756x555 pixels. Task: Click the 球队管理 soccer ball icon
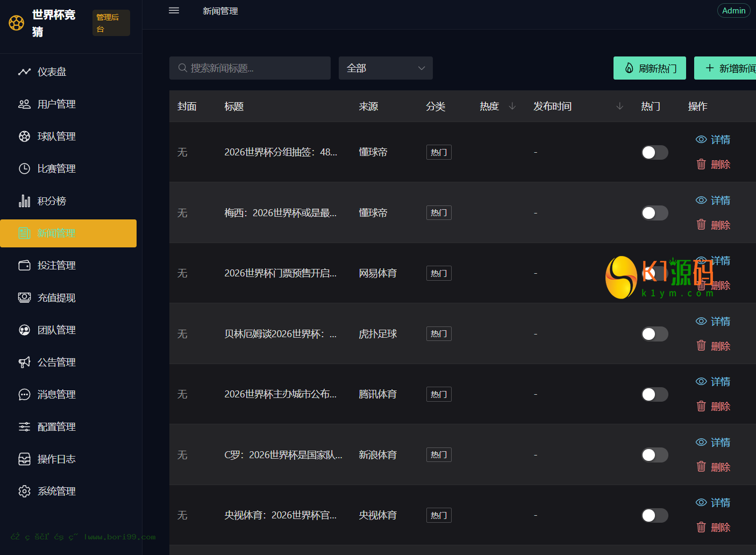[24, 136]
